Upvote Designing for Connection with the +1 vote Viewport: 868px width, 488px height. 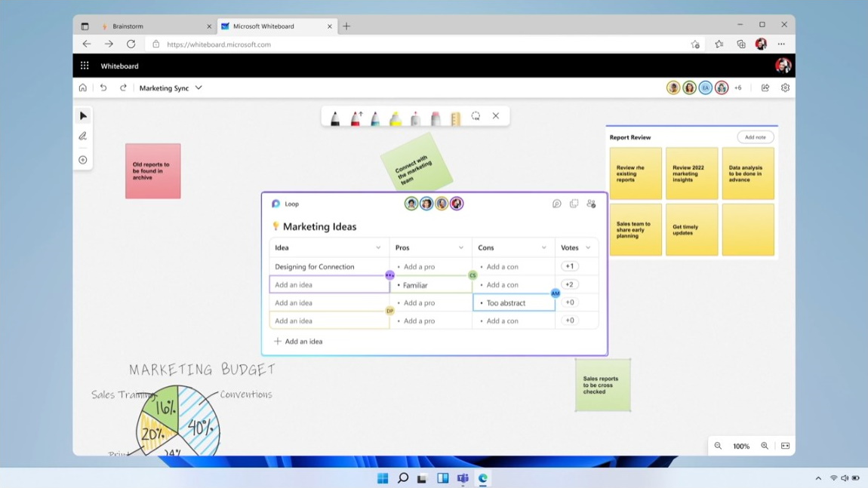click(569, 266)
